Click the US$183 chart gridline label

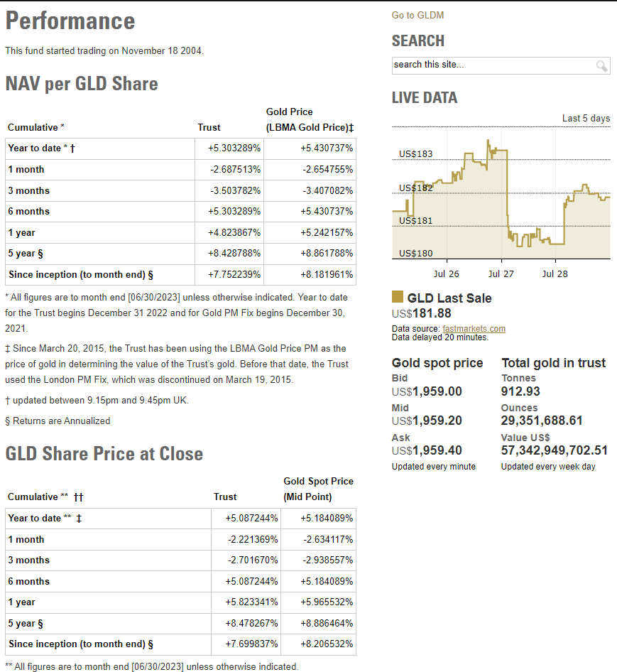click(x=416, y=154)
